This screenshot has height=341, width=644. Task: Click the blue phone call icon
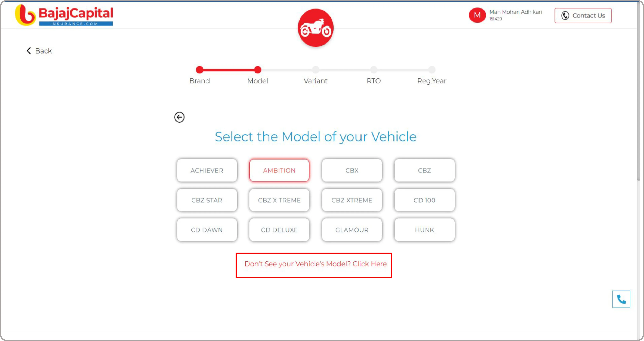point(621,299)
